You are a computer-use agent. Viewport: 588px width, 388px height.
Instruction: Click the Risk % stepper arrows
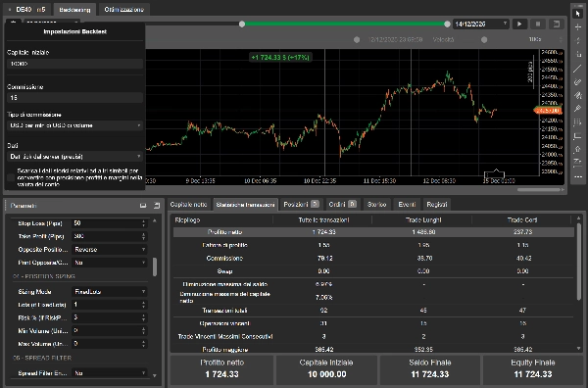(x=144, y=317)
